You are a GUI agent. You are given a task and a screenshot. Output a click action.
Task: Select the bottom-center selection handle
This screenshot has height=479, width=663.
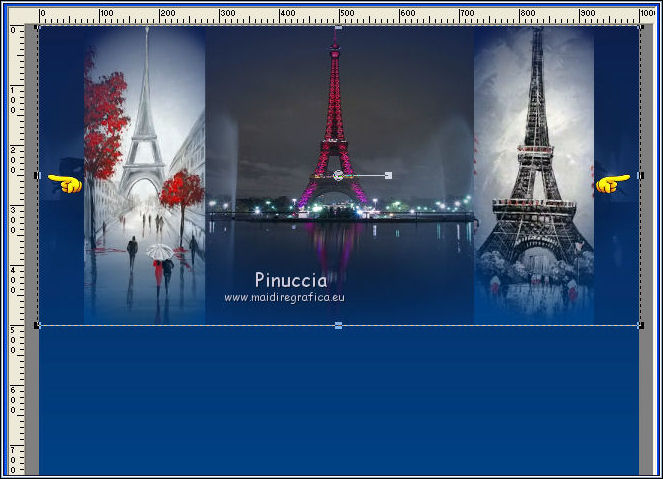tap(338, 325)
